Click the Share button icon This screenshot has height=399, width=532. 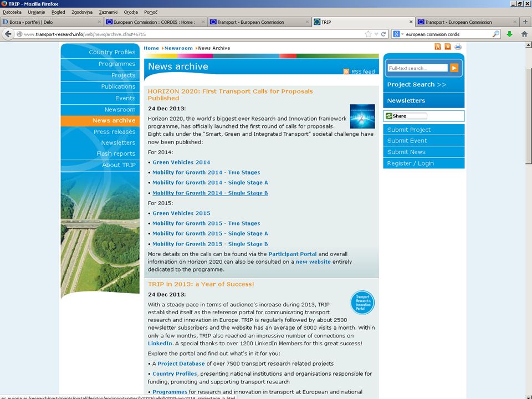click(406, 116)
